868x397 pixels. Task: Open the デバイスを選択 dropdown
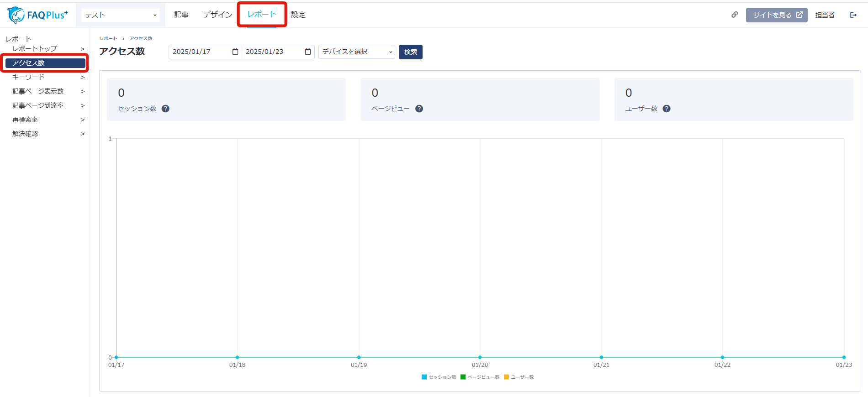point(357,52)
